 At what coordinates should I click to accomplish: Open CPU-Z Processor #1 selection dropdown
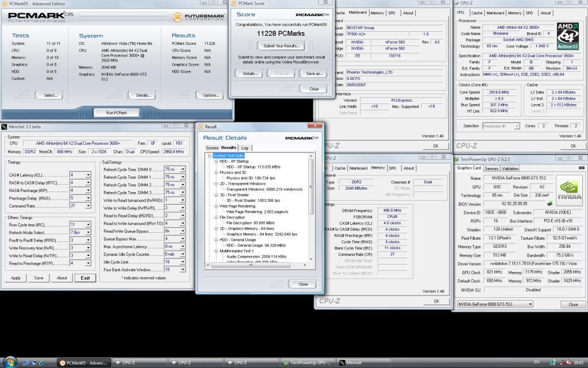click(501, 126)
